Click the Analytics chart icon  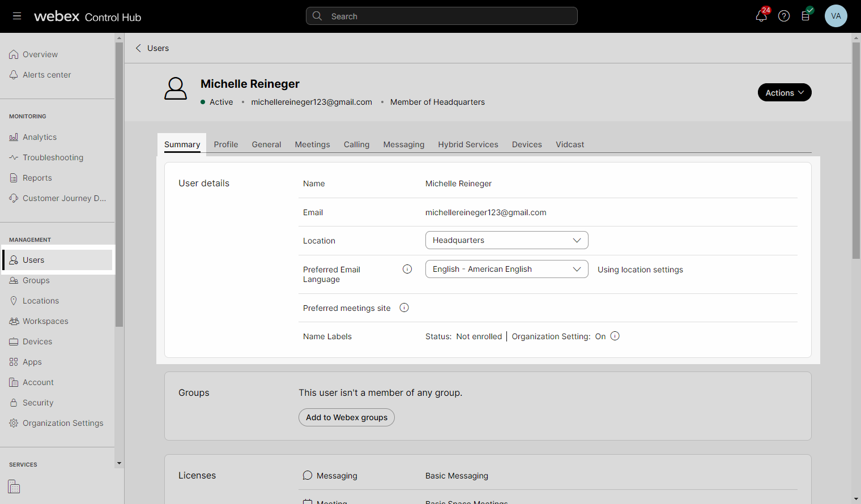[14, 137]
